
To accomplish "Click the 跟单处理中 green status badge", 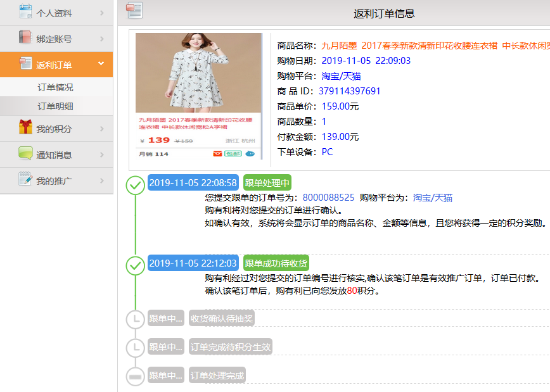I will [267, 183].
